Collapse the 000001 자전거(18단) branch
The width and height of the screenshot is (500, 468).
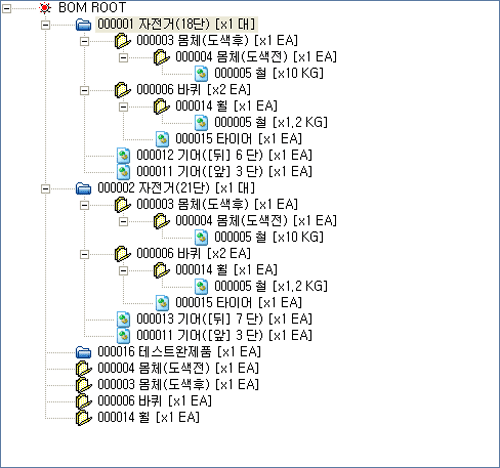[46, 25]
